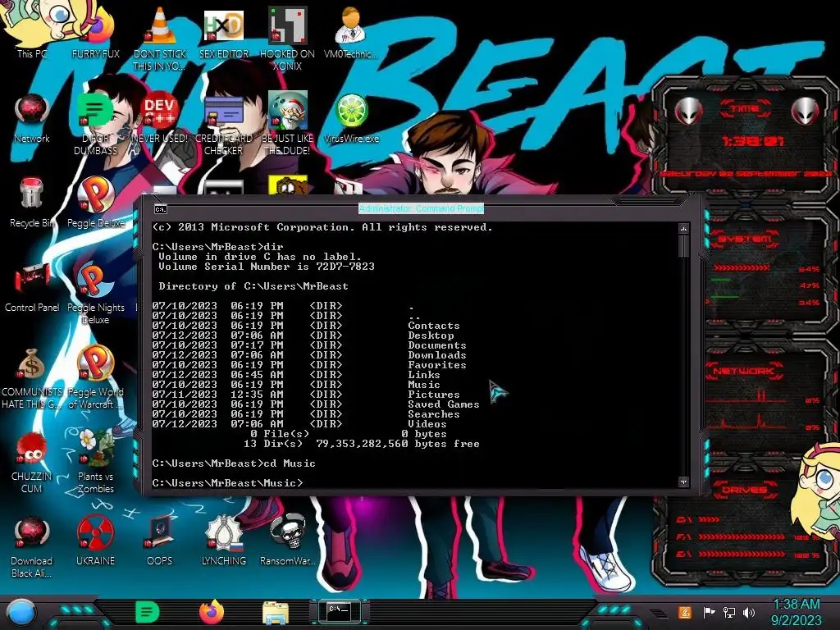Open the BE JUST LIKE THE DUDE icon
Screen dimensions: 840x630
[288, 123]
